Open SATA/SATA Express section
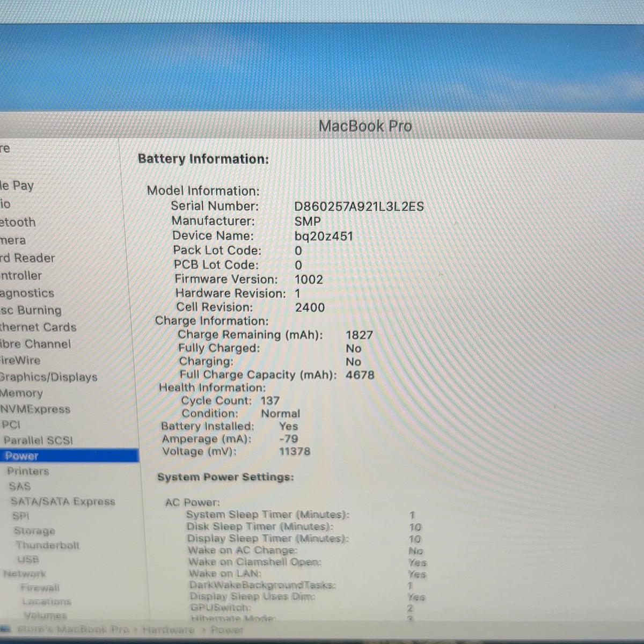Viewport: 644px width, 644px height. [x=63, y=502]
